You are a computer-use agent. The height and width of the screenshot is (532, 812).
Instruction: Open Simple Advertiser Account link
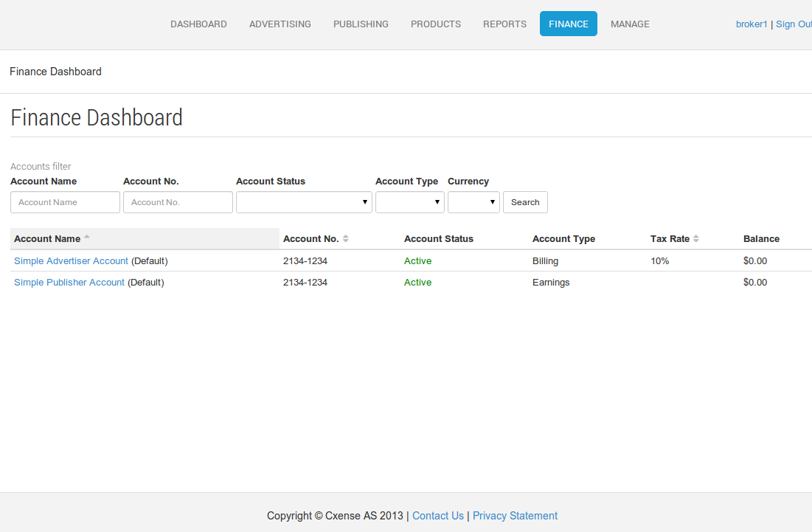click(71, 261)
